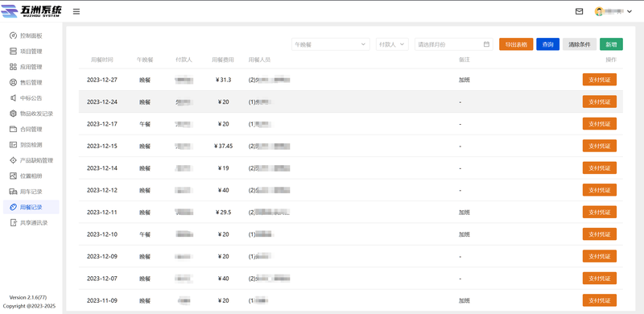644x314 pixels.
Task: Click the 清除条件 clear button
Action: tap(580, 44)
